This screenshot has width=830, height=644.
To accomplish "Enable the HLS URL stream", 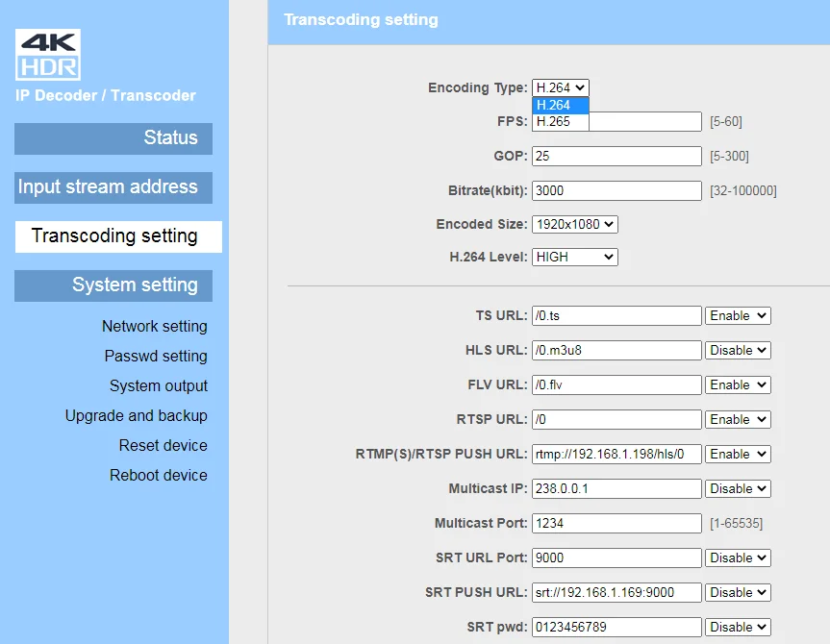I will pos(738,350).
